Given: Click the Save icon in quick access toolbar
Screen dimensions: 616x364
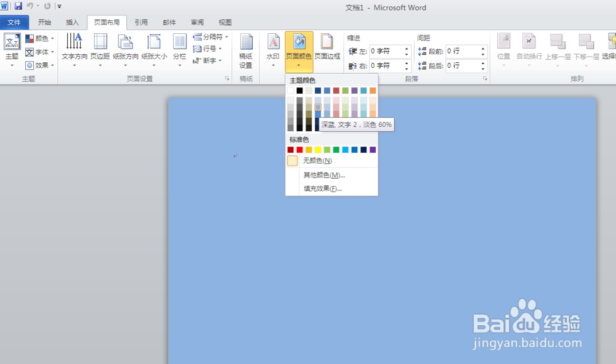Looking at the screenshot, I should [x=18, y=6].
